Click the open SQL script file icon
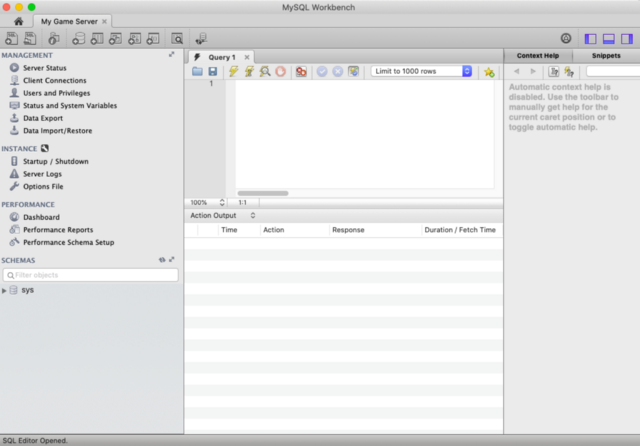This screenshot has height=446, width=640. click(30, 38)
